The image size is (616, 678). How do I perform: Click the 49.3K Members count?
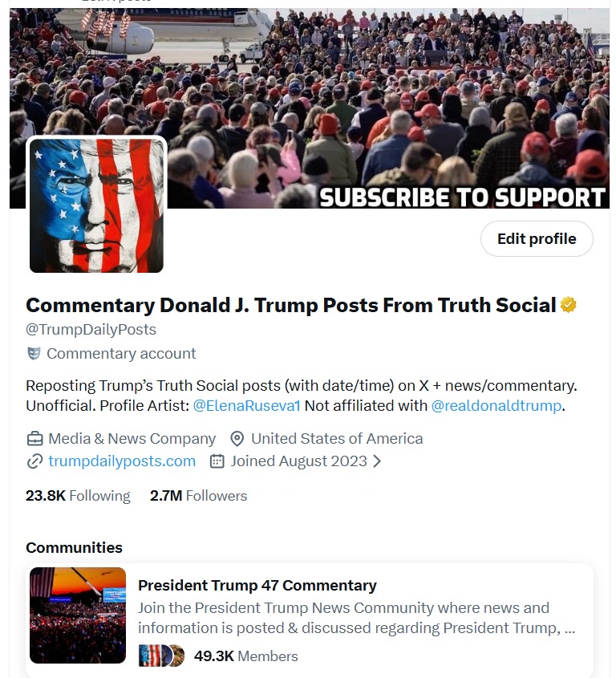click(x=246, y=656)
